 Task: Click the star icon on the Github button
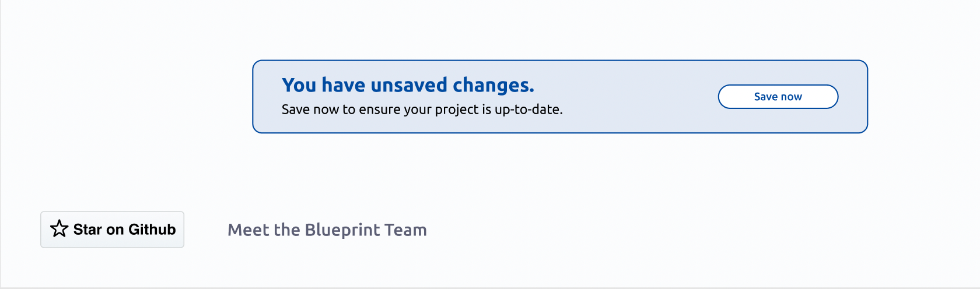[x=59, y=228]
